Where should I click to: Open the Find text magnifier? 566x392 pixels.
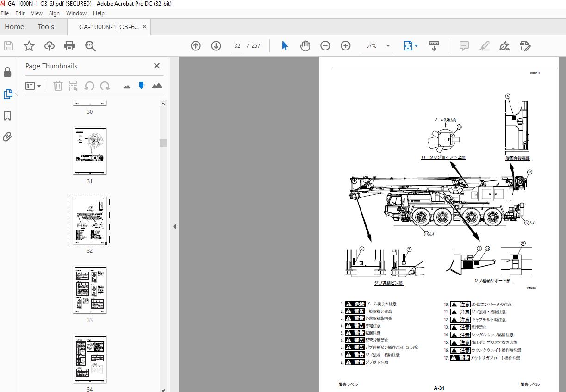coord(90,46)
